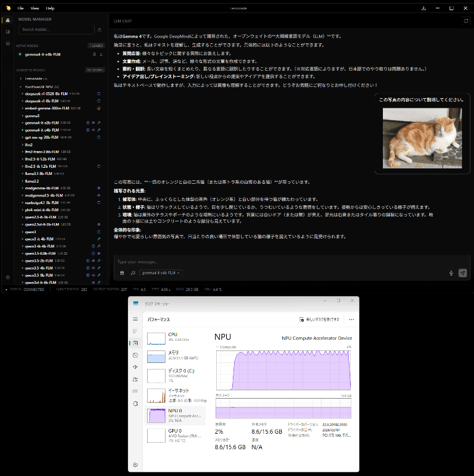This screenshot has height=476, width=474.
Task: Start a new chat in the LLM Chat header
Action: (x=466, y=21)
